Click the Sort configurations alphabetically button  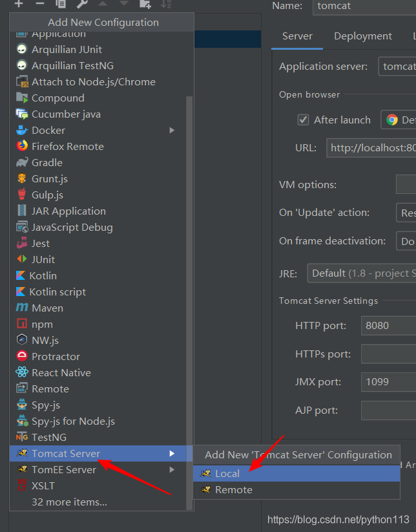pyautogui.click(x=166, y=4)
